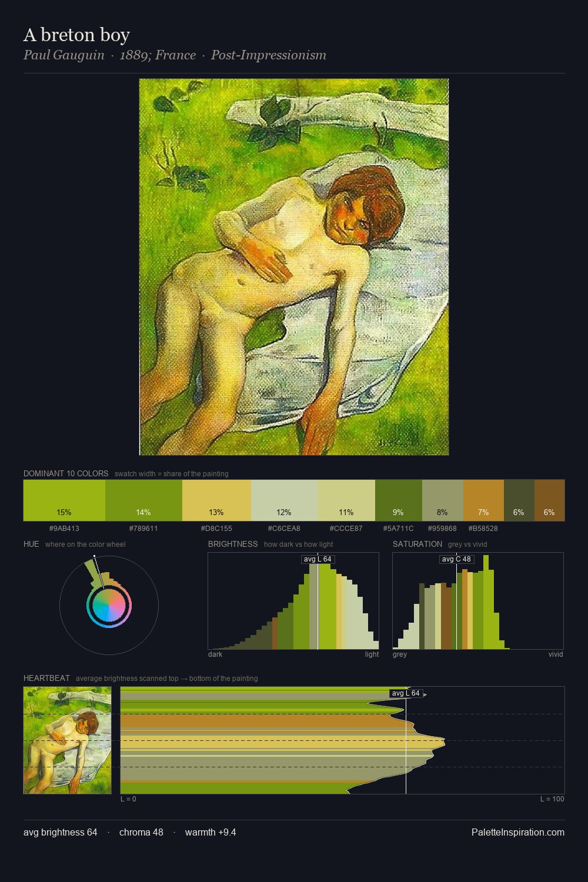Image resolution: width=588 pixels, height=882 pixels.
Task: Select the 12% pale grey-green swatch
Action: click(284, 500)
